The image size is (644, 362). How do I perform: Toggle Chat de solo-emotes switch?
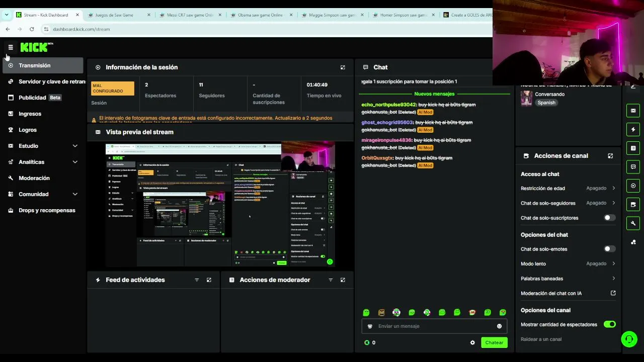click(x=609, y=249)
